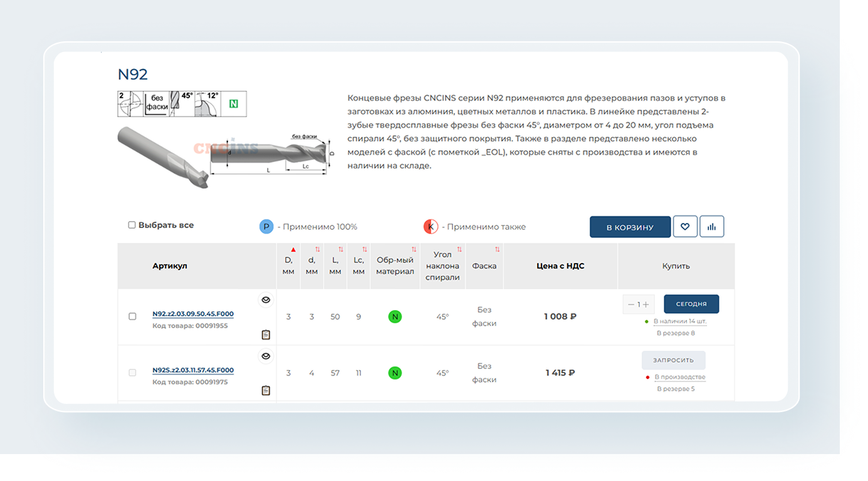
Task: Click d value '4' in the 1 415 ₽ row
Action: click(x=311, y=373)
